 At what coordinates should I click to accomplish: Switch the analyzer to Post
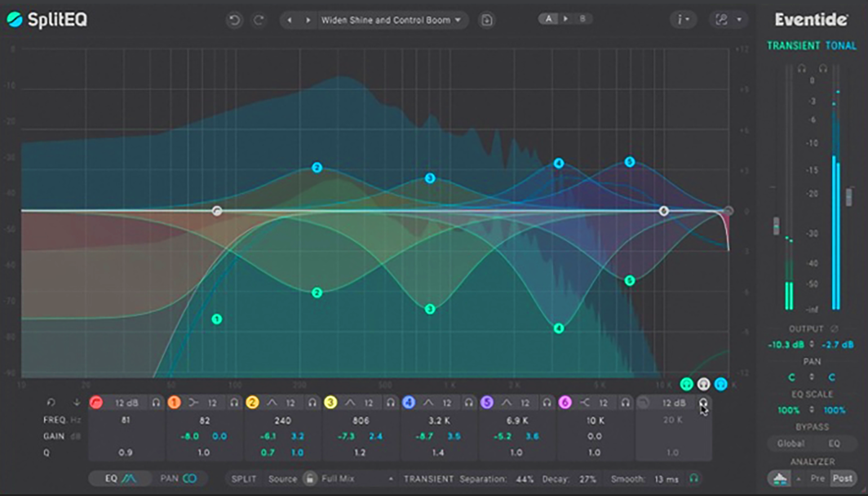point(843,479)
